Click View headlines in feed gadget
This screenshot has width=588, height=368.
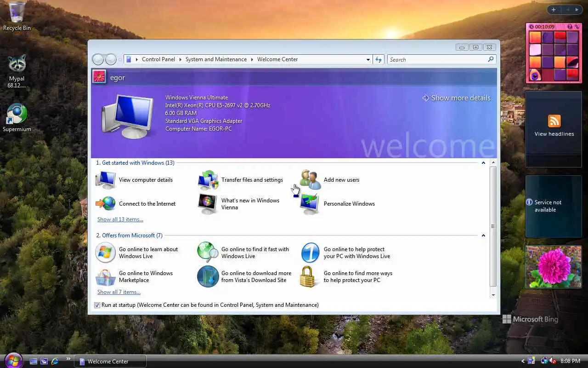(x=554, y=134)
